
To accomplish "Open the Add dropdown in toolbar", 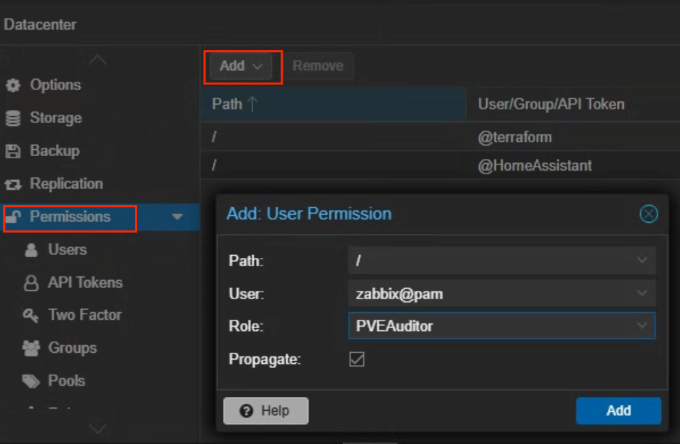I will click(242, 66).
